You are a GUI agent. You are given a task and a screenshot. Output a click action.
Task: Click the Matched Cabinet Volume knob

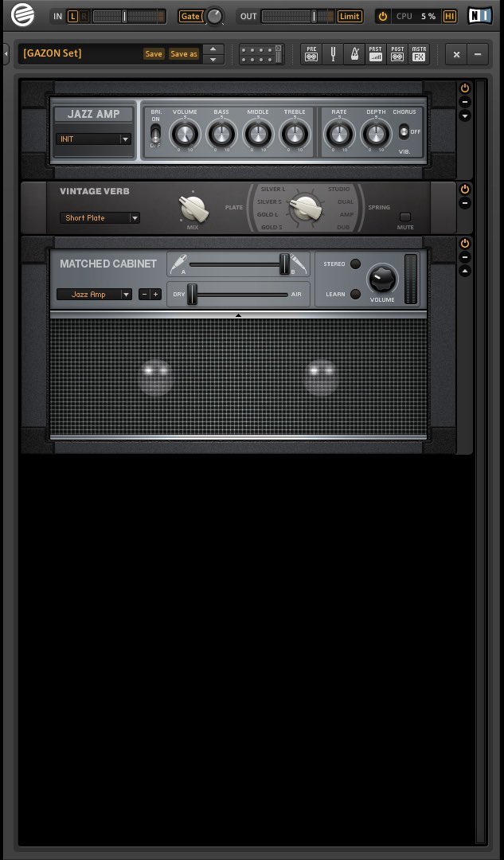click(382, 279)
